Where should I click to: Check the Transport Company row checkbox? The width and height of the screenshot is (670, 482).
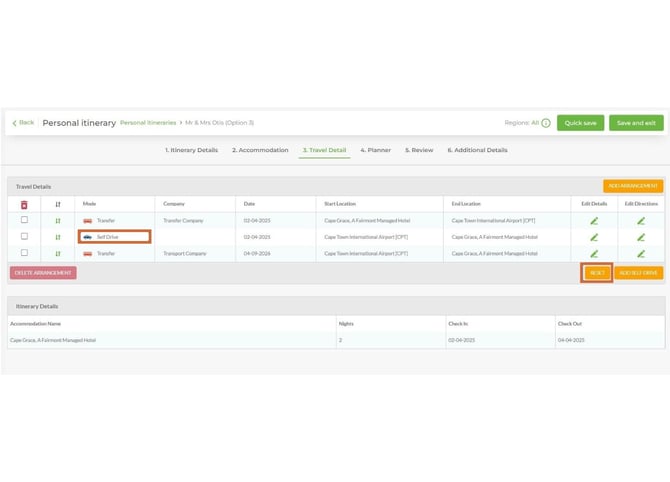click(x=24, y=253)
